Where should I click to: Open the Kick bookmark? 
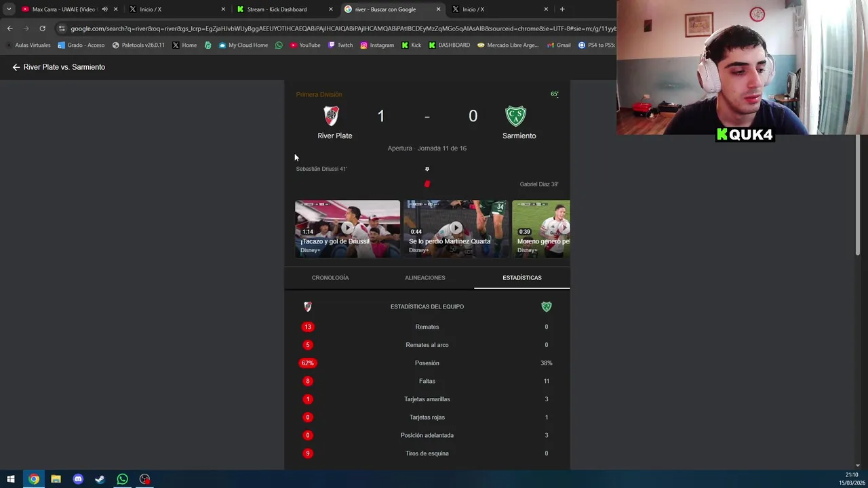(x=412, y=45)
